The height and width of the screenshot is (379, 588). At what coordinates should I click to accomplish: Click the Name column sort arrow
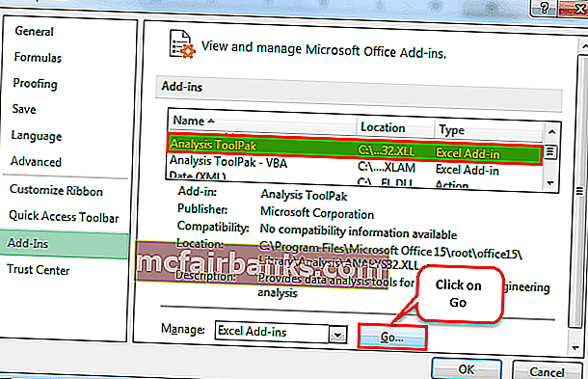211,121
